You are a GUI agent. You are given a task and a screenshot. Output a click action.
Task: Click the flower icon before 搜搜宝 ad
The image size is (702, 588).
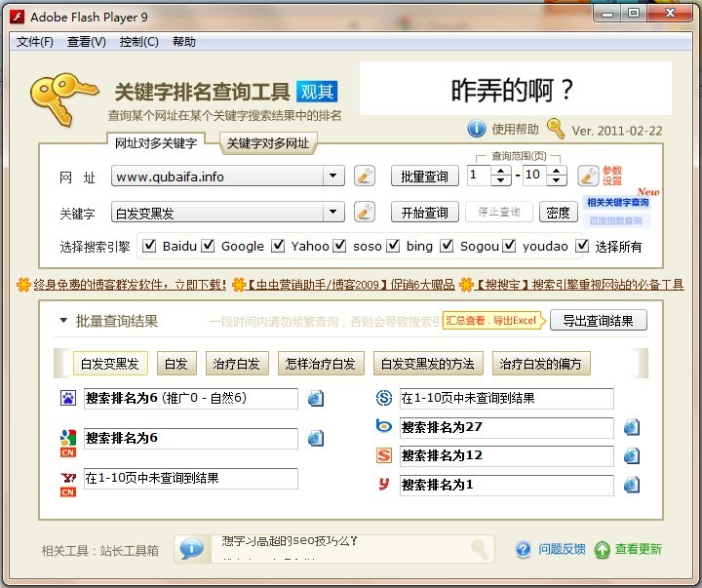tap(466, 285)
